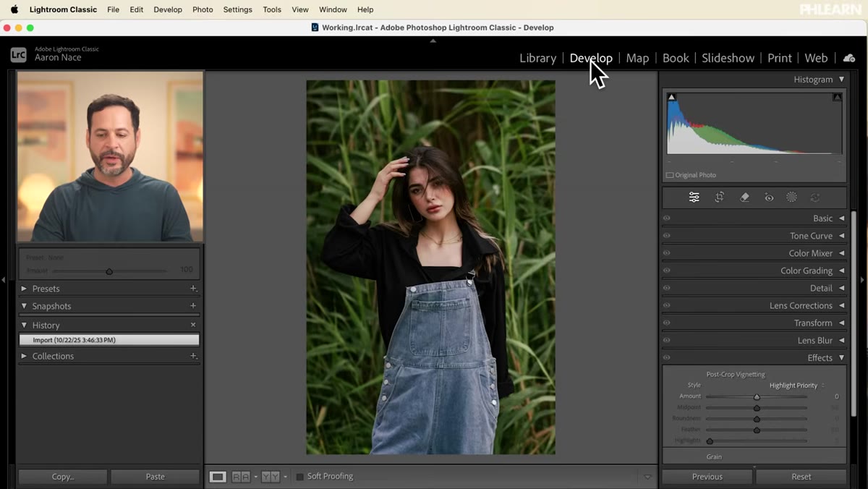Screen dimensions: 868x489
Task: Open the Settings menu
Action: 237,9
